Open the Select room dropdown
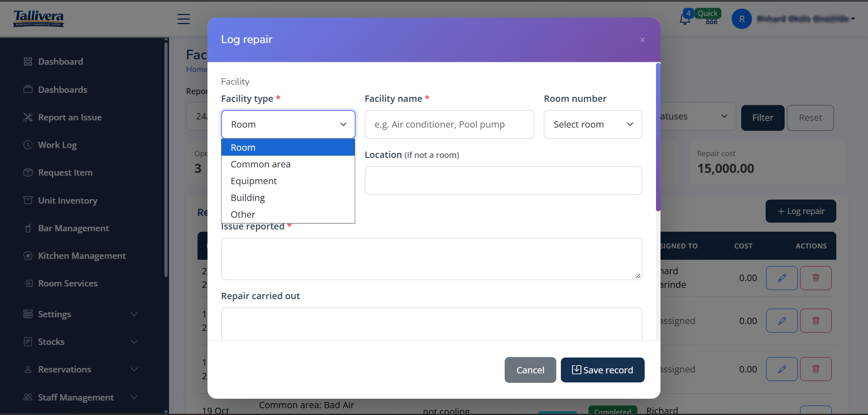Viewport: 868px width, 415px height. click(x=593, y=124)
